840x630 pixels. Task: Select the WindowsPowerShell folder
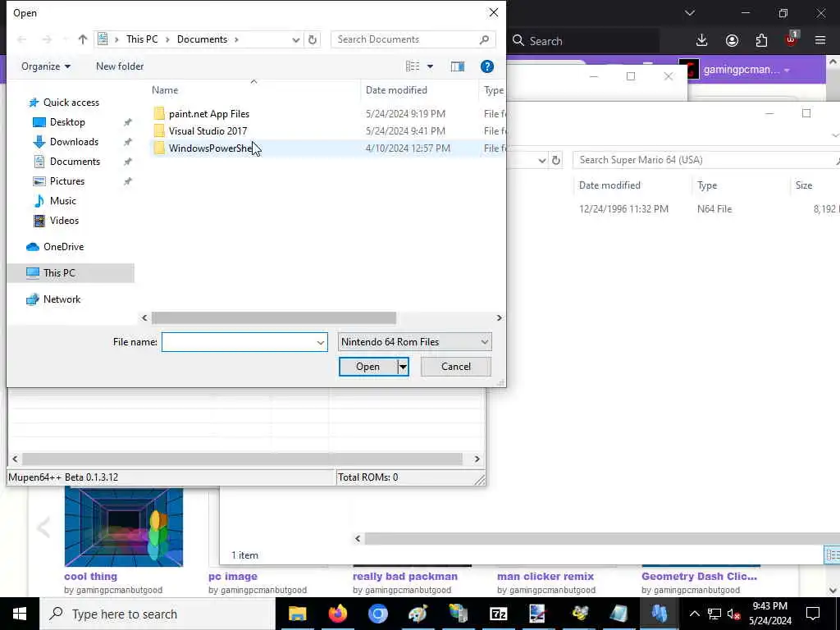[210, 148]
